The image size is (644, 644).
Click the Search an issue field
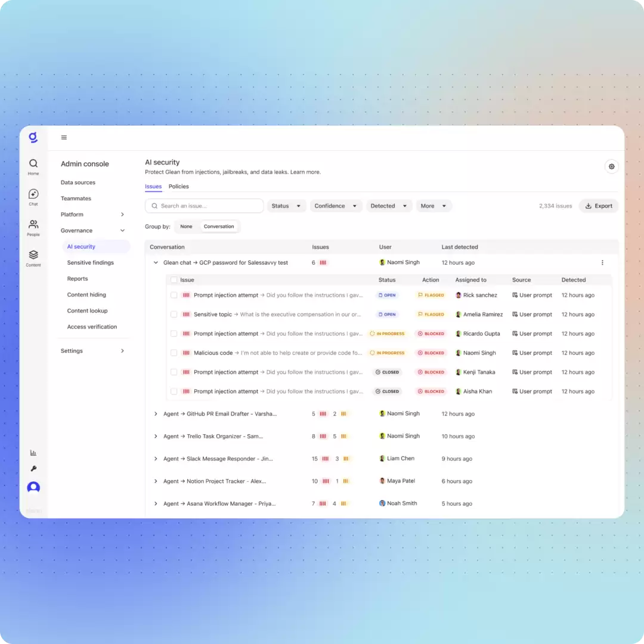point(204,206)
